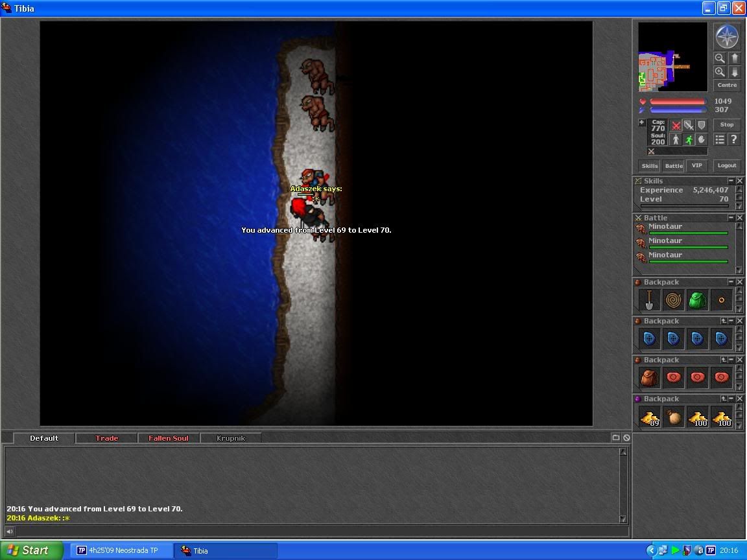Collapse the blue rune backpack

coord(731,321)
